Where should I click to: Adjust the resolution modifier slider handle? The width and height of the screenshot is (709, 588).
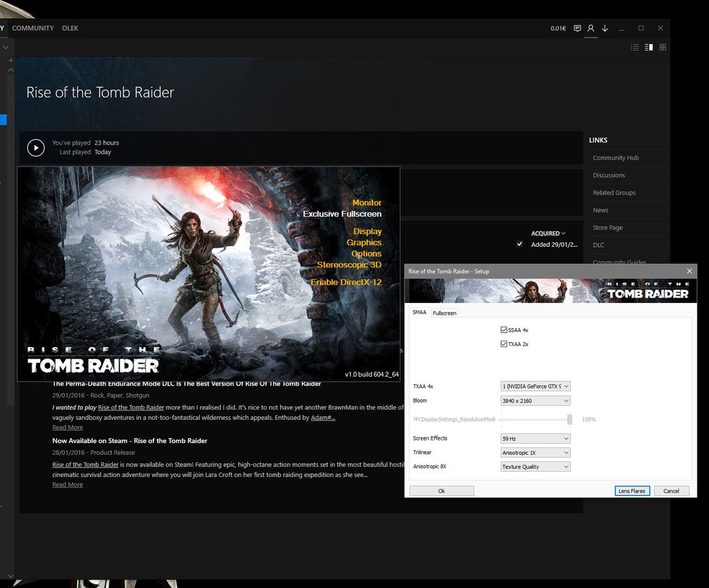pos(570,419)
